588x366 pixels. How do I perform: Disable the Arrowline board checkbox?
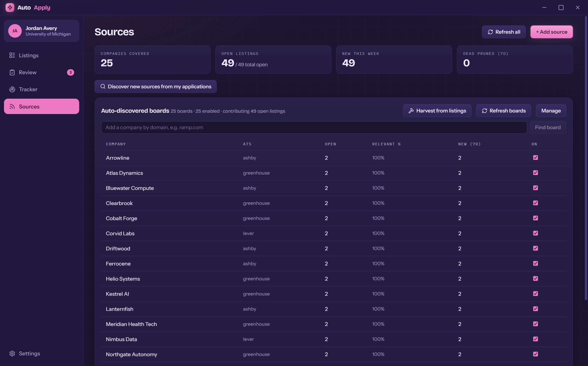(535, 158)
